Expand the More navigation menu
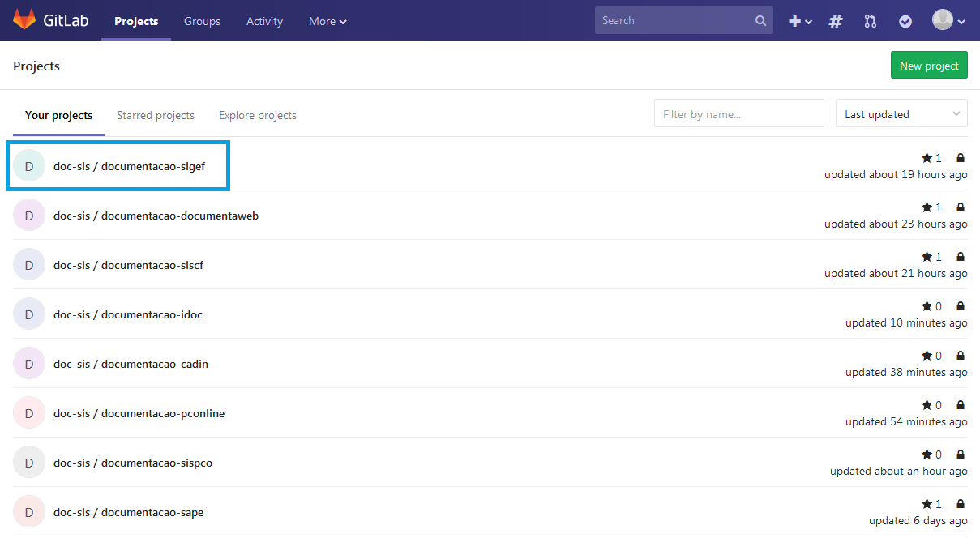 327,21
